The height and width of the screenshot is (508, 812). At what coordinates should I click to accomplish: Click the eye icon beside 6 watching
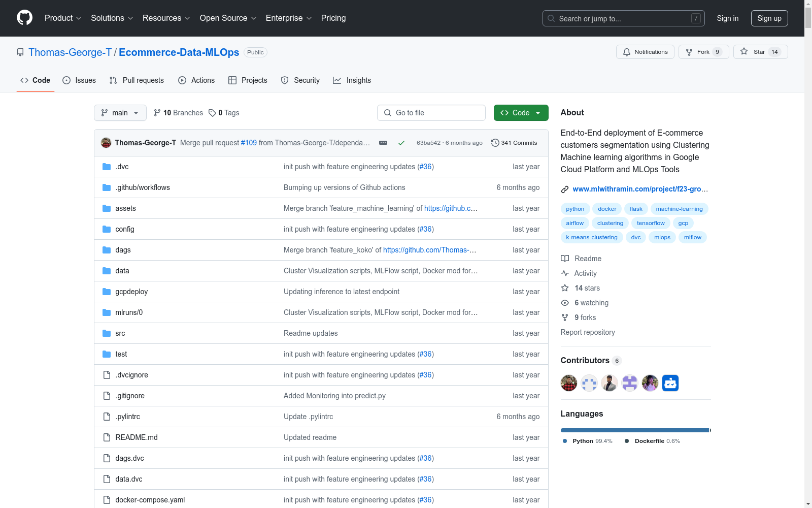(565, 303)
